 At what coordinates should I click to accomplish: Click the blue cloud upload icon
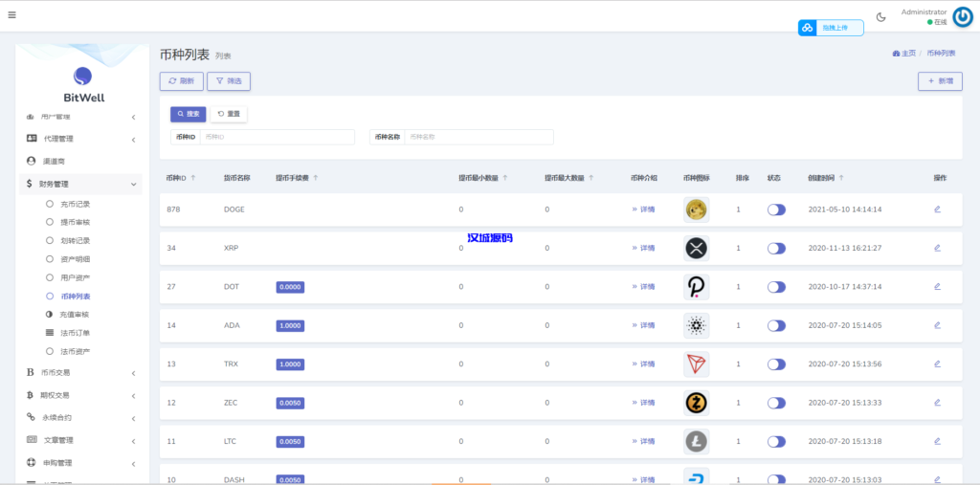807,28
